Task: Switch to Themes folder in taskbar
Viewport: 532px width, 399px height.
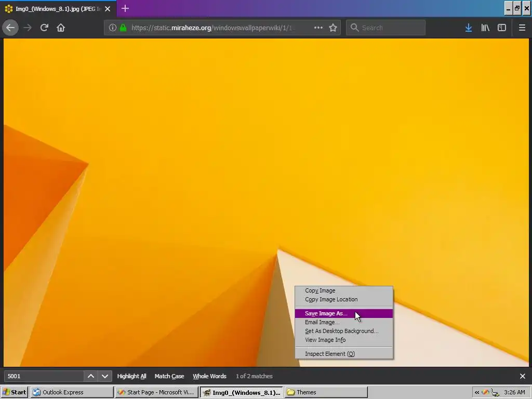Action: tap(326, 392)
